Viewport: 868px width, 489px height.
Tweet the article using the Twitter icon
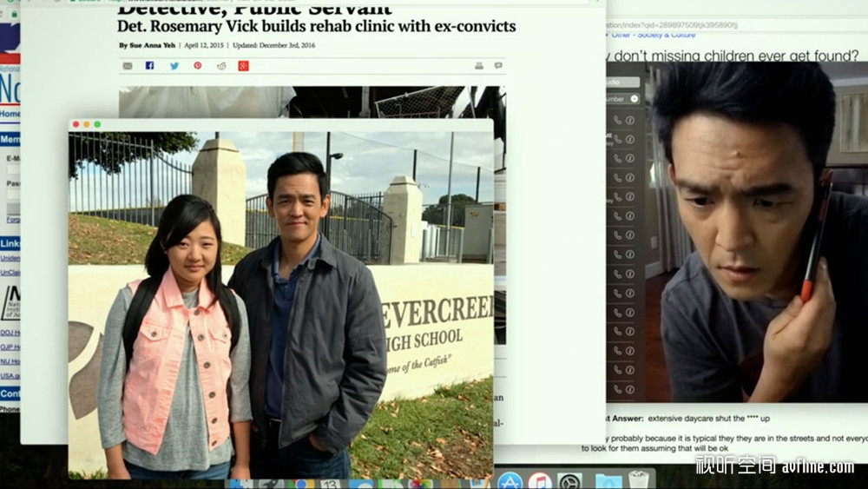tap(174, 66)
